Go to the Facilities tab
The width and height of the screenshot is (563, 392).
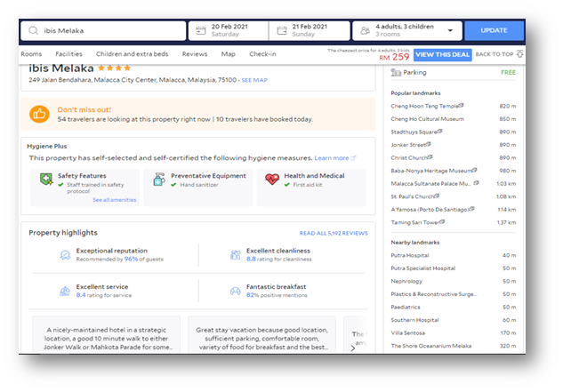point(68,54)
